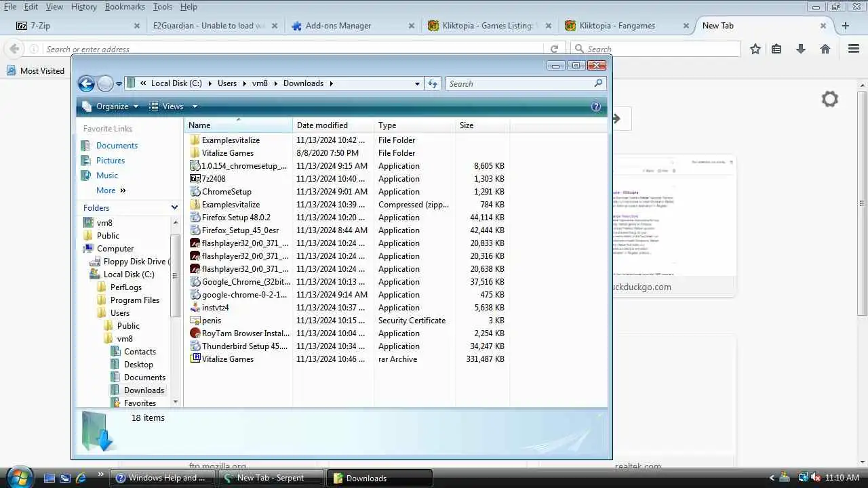
Task: Open Views dropdown arrow
Action: point(195,106)
